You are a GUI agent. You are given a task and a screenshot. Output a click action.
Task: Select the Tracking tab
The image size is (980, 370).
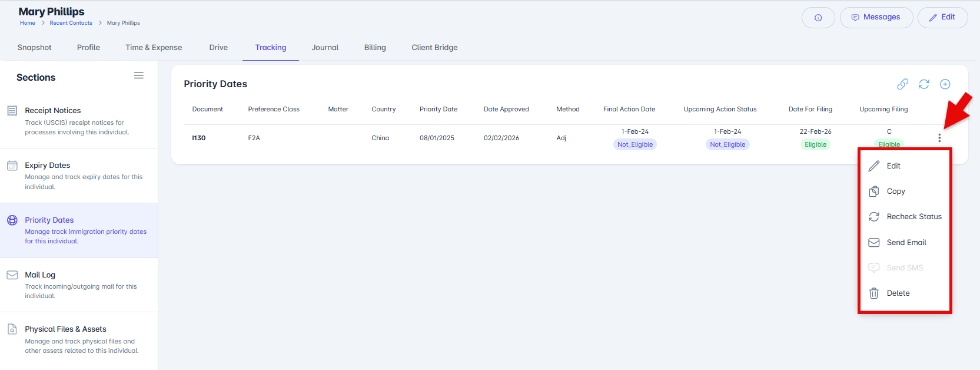pos(271,48)
